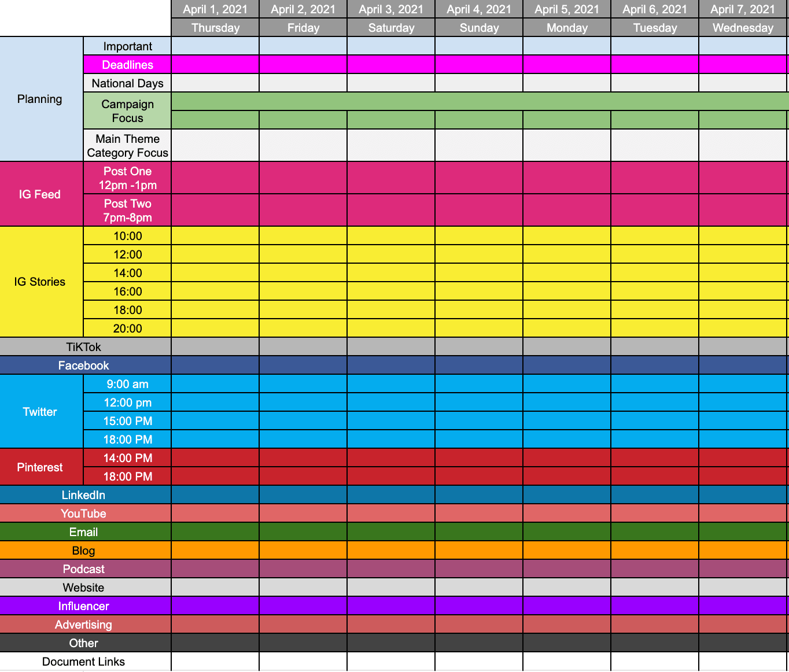
Task: Click the Wednesday day header
Action: pos(743,27)
